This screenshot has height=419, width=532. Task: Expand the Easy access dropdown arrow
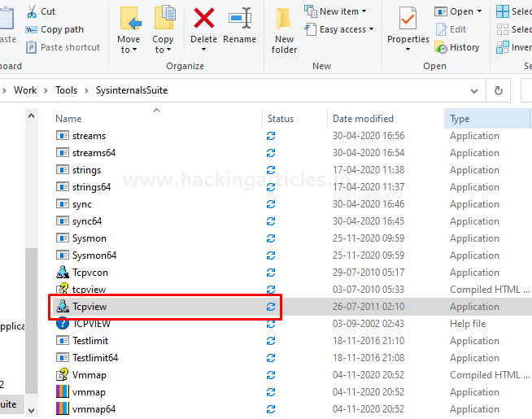pos(371,29)
